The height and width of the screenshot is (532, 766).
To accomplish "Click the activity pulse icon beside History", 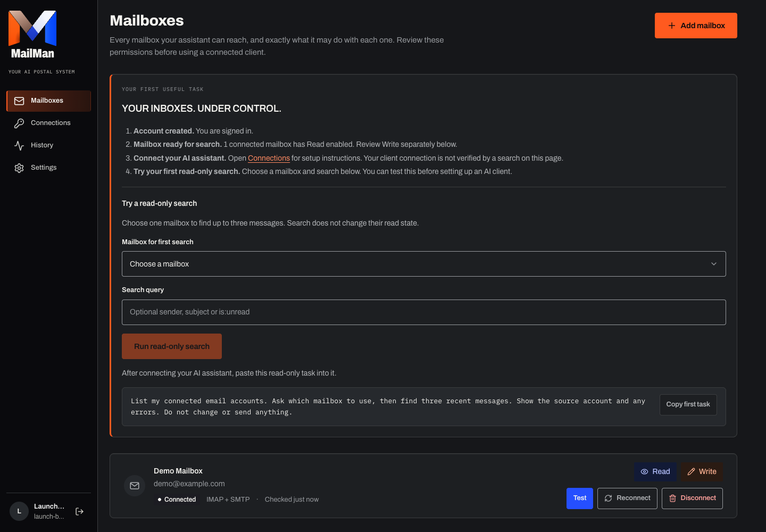I will (x=19, y=146).
